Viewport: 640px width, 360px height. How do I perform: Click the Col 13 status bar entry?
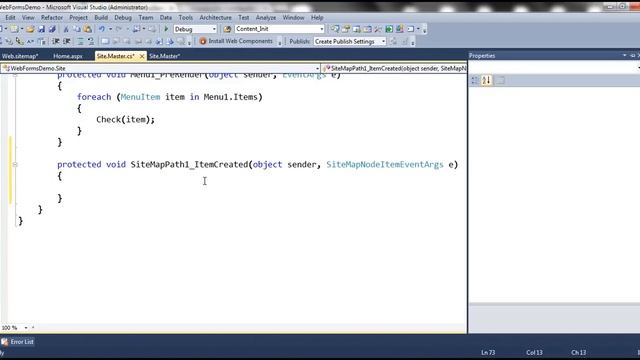(534, 352)
